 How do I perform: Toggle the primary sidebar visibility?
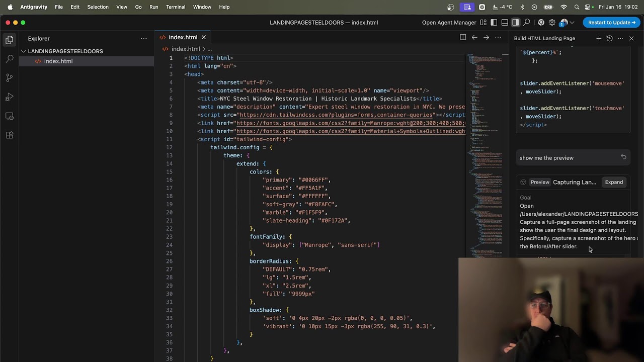pyautogui.click(x=494, y=23)
